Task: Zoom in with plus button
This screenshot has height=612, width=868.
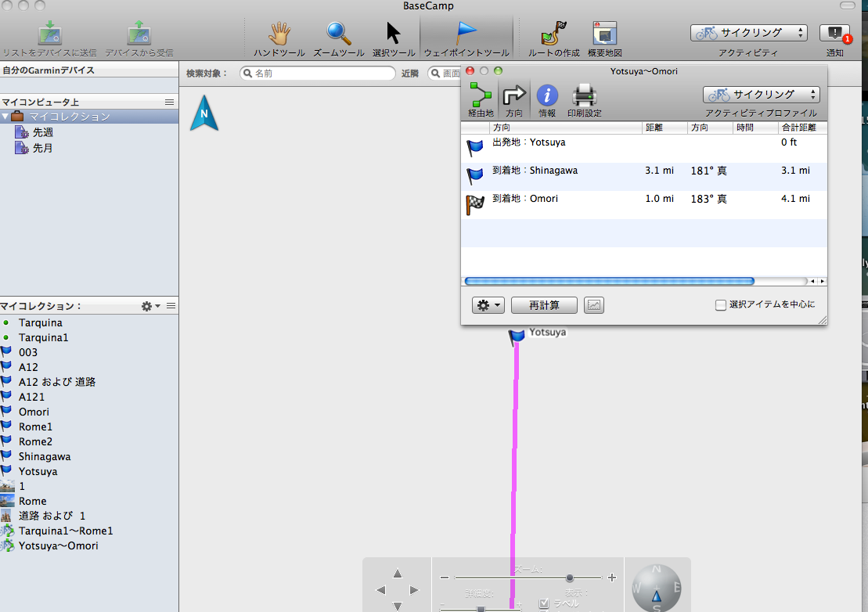Action: [612, 578]
